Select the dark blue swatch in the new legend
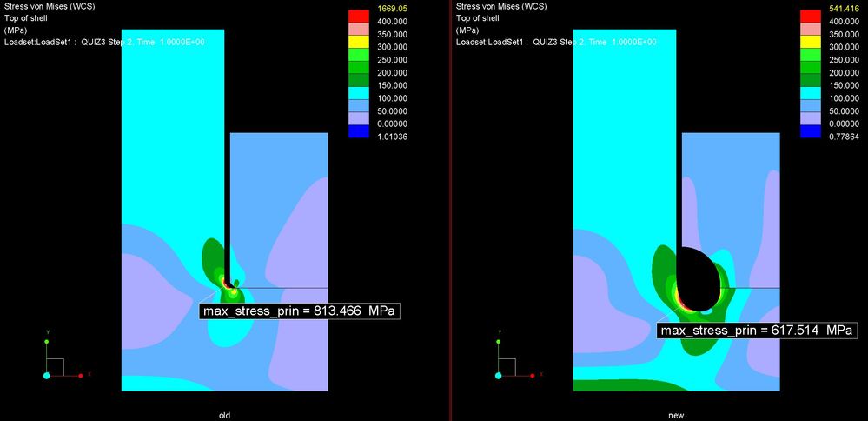 (x=810, y=130)
